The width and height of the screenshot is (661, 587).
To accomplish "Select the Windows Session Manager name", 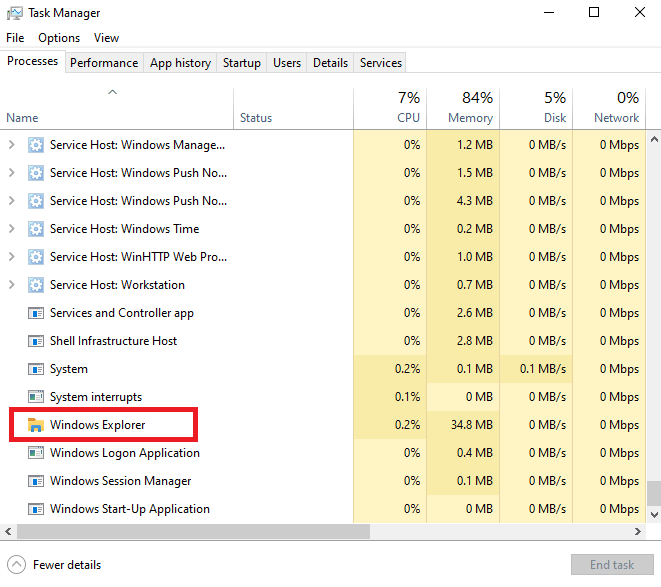I will click(121, 481).
